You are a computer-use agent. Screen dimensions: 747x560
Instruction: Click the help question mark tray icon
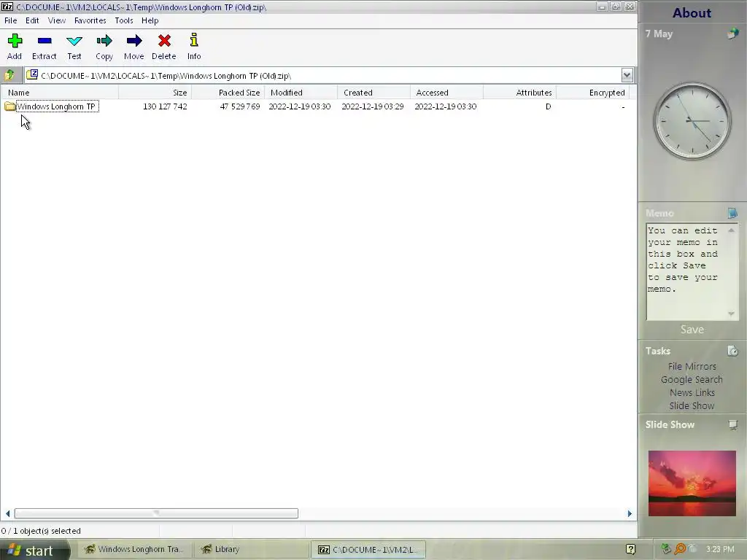630,550
